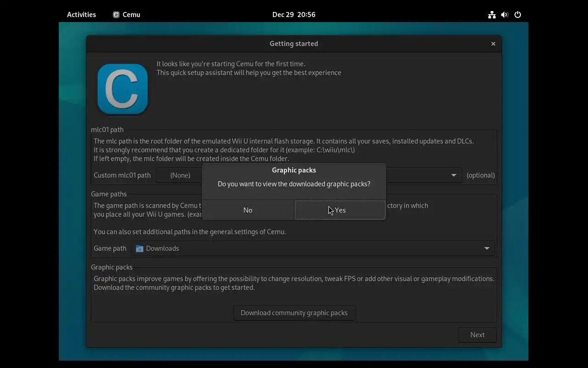The image size is (588, 368).
Task: Expand the Custom mlc01 path dropdown arrow
Action: [454, 175]
